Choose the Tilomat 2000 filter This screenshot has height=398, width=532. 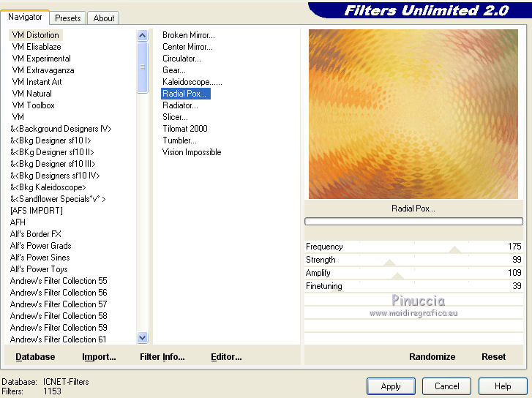(x=185, y=129)
